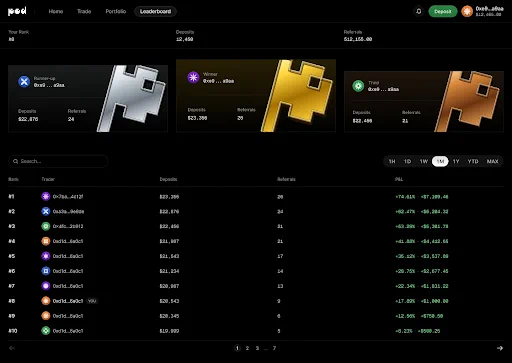This screenshot has width=512, height=363.
Task: Click the referrals count in row #6
Action: (280, 271)
